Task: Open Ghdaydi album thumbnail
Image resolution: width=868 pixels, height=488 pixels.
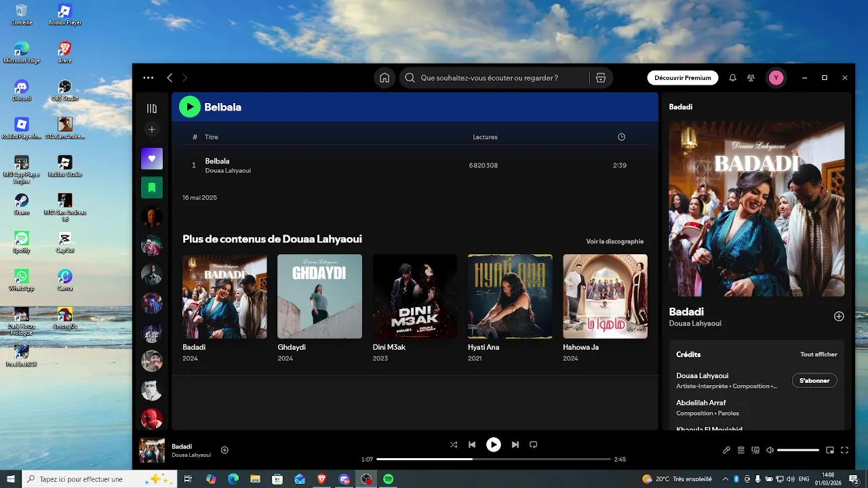Action: coord(319,296)
